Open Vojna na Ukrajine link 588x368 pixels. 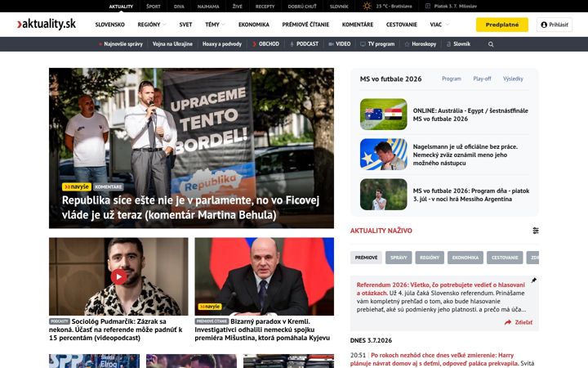(172, 44)
